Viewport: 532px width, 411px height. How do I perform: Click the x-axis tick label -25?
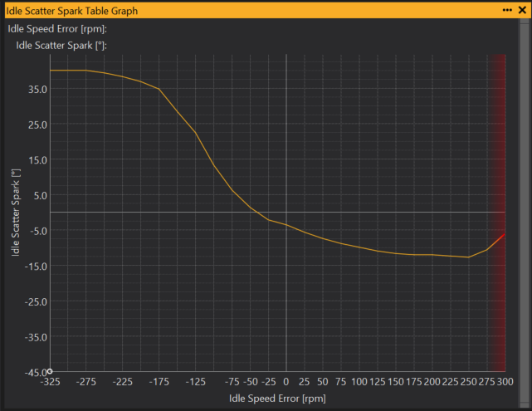269,382
